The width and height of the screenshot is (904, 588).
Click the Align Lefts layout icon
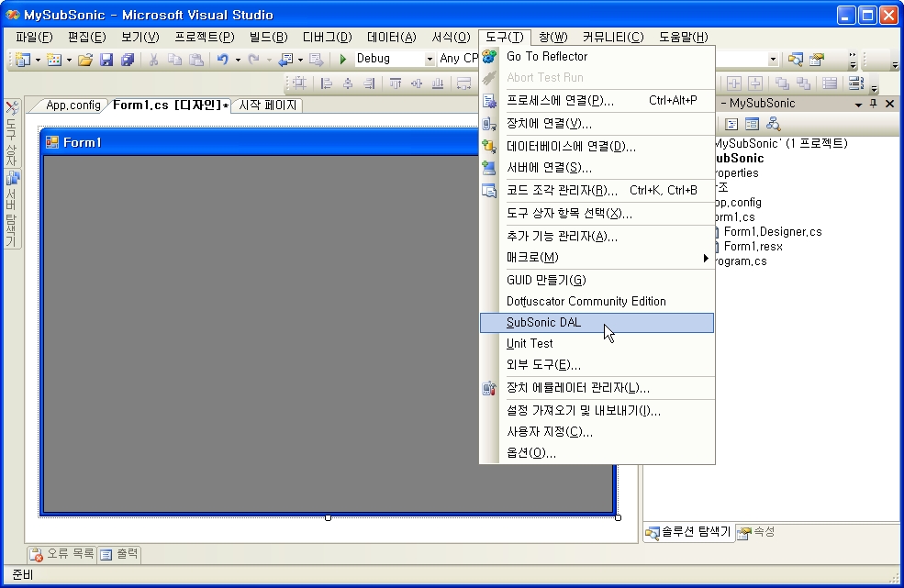click(327, 83)
